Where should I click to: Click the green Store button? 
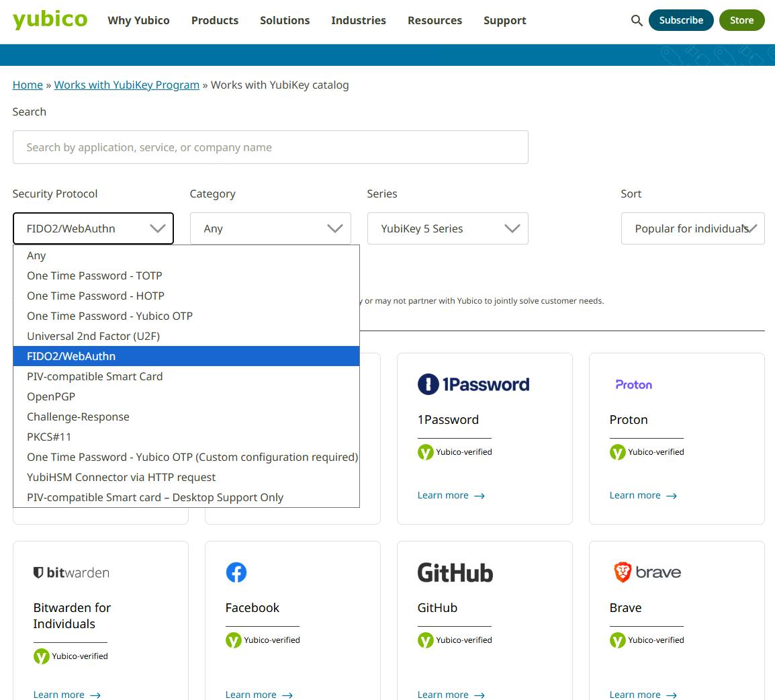[x=741, y=20]
